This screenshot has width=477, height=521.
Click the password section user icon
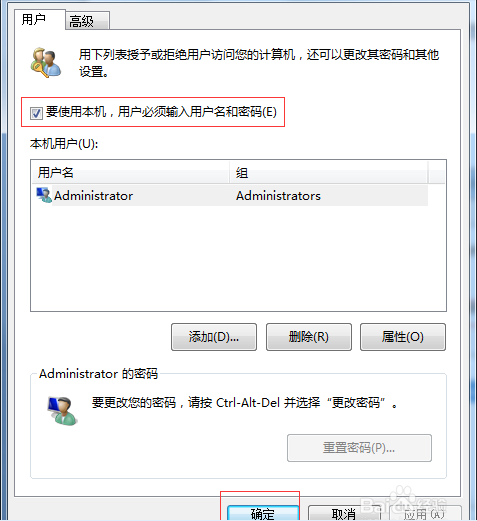pyautogui.click(x=62, y=411)
